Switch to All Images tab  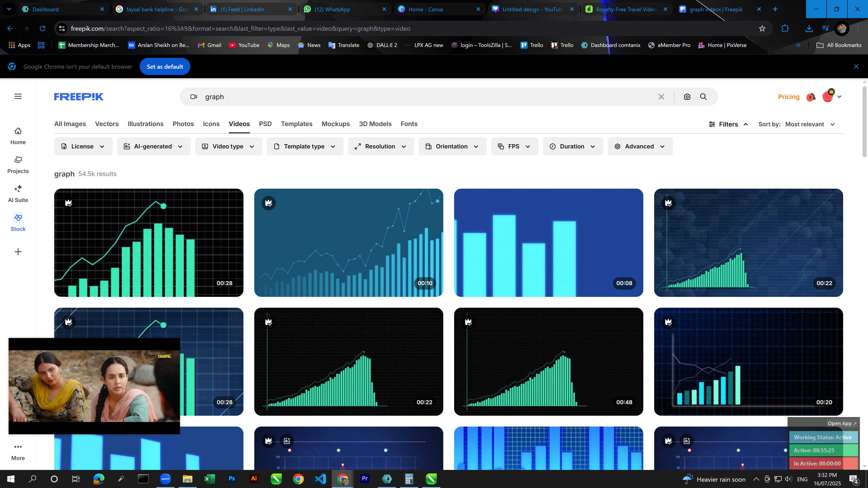coord(70,124)
